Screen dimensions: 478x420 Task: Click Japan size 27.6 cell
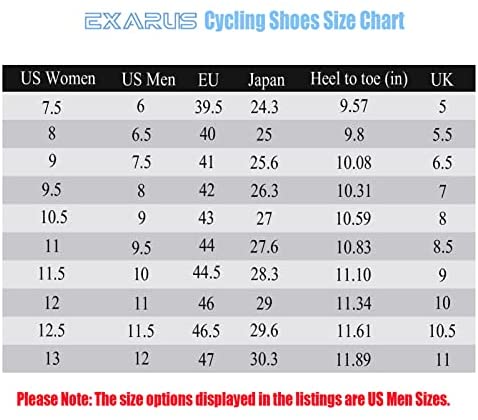[264, 247]
